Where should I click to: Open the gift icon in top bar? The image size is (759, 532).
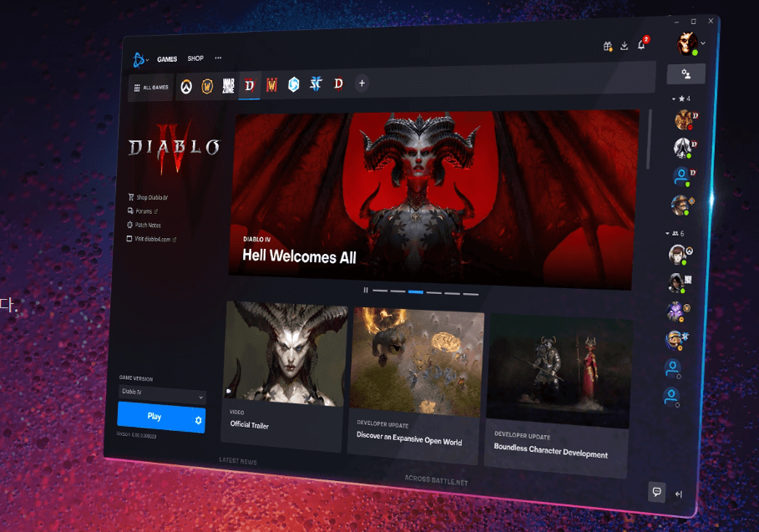(x=608, y=47)
